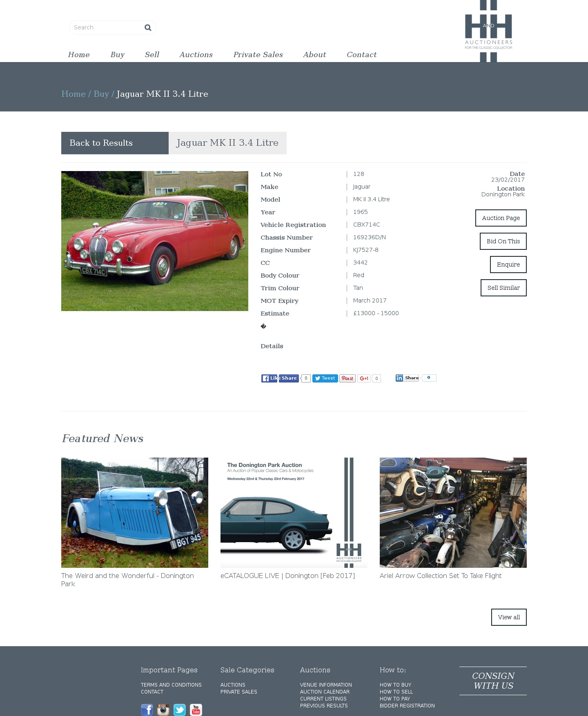Select the Jaguar MK II 3.4 Litre tab
Viewport: 588px width, 716px height.
(x=227, y=143)
